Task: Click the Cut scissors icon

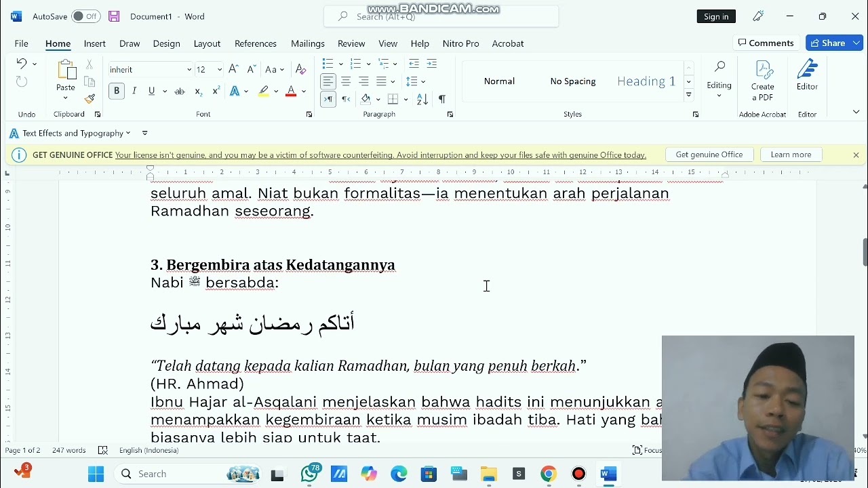Action: coord(90,64)
